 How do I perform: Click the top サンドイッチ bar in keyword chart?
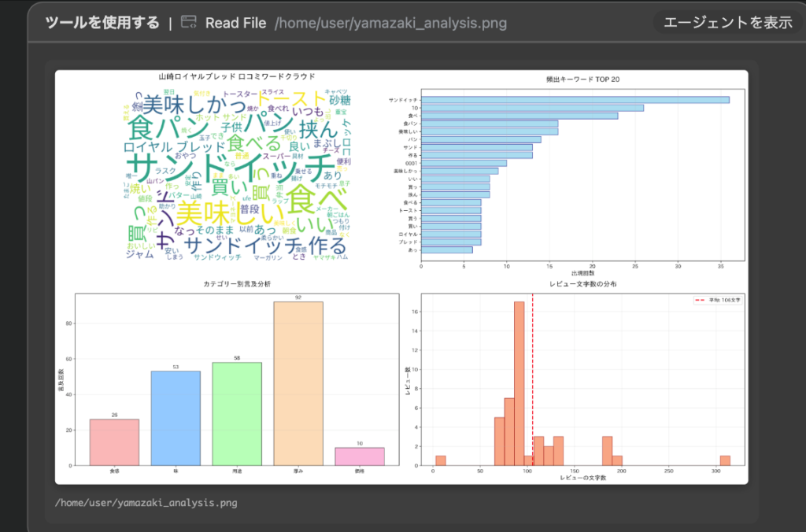click(575, 100)
